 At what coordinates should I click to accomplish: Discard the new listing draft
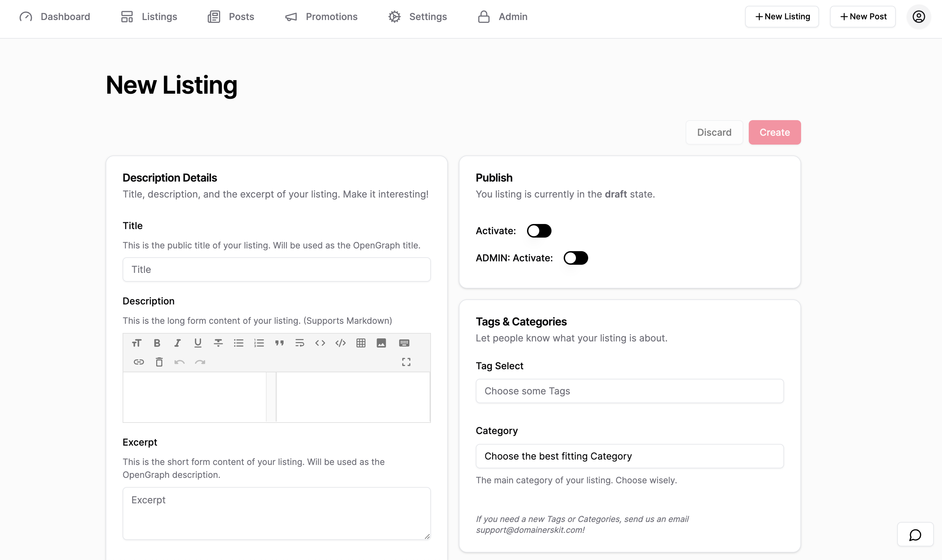click(713, 132)
